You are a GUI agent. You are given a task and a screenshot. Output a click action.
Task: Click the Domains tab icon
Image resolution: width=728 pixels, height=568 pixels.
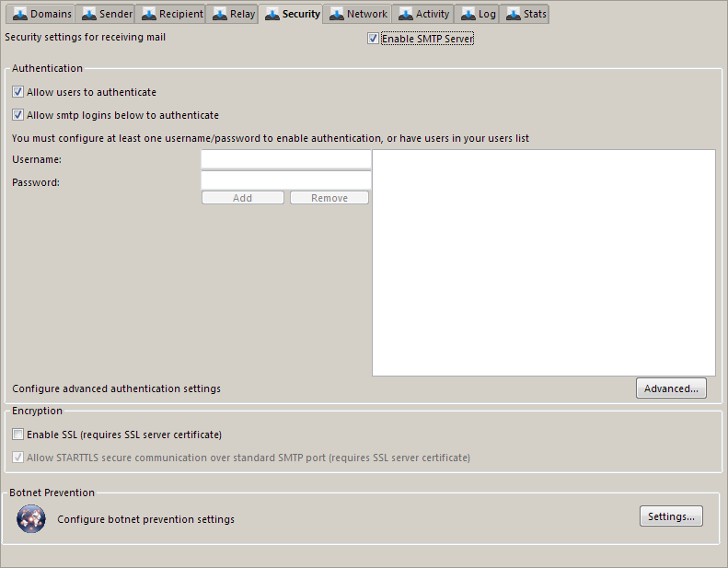pyautogui.click(x=20, y=14)
